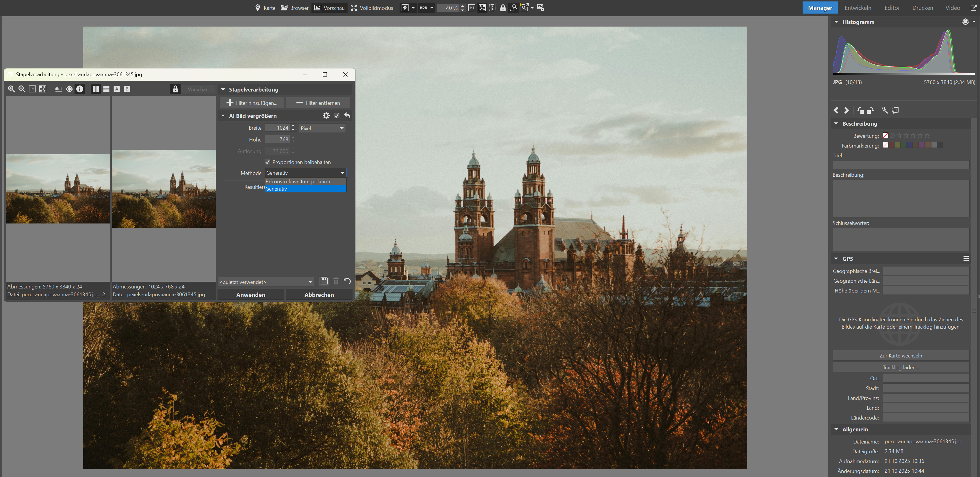Click the zoom in magnifier in the Stapelverarbeitung dialog

point(12,89)
